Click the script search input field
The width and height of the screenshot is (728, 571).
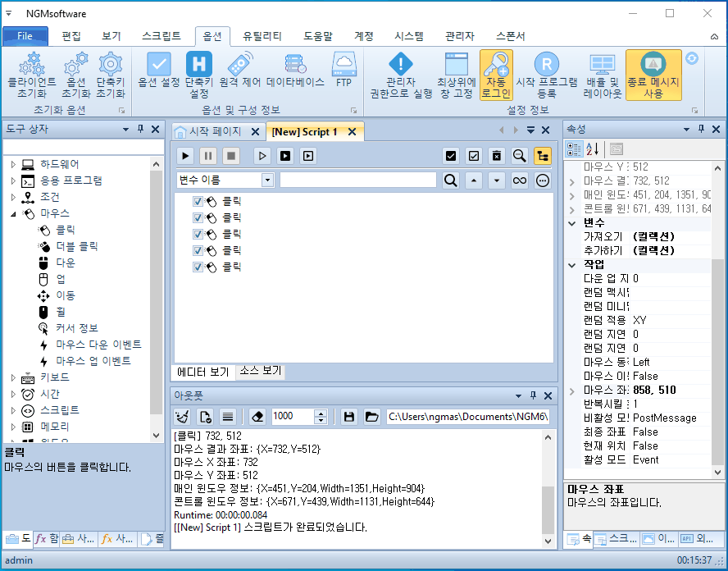pos(358,180)
